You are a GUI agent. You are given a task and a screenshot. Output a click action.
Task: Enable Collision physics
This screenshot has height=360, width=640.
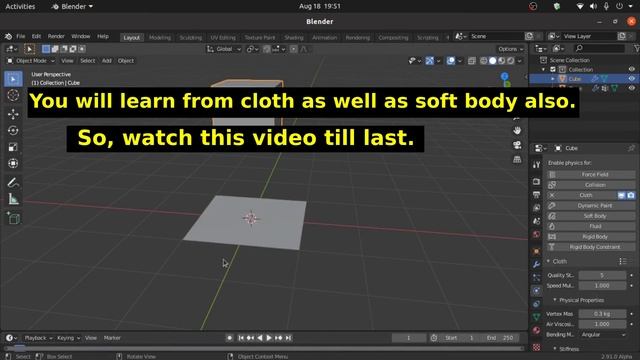(591, 185)
